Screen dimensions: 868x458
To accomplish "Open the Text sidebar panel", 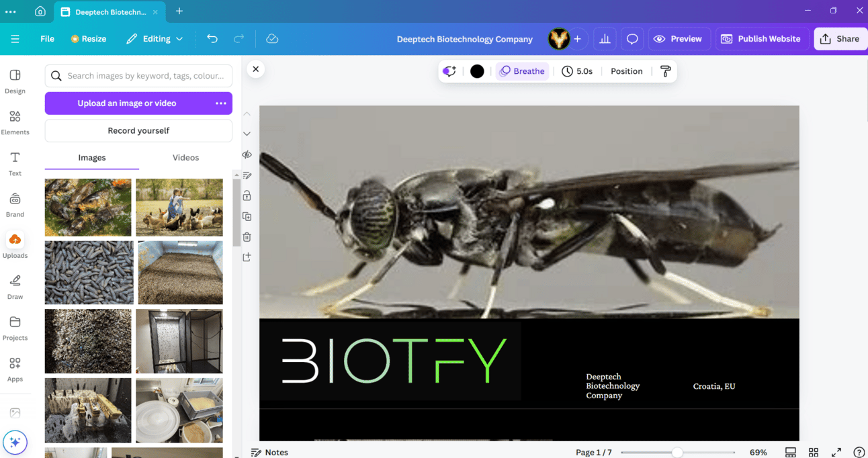I will click(x=15, y=164).
